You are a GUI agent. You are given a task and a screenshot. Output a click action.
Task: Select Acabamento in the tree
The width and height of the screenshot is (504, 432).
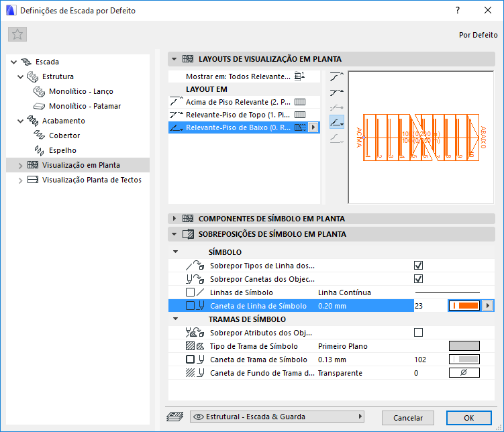64,121
